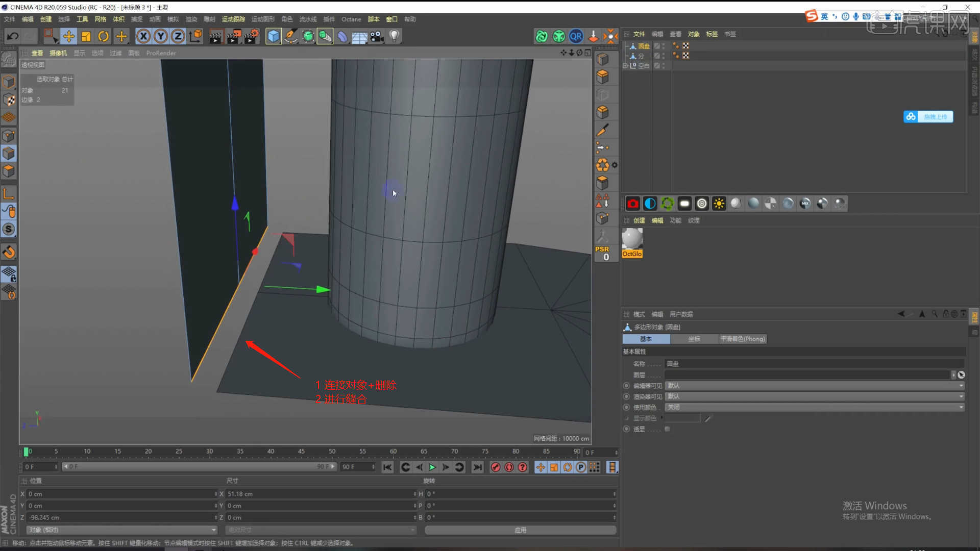This screenshot has width=980, height=551.
Task: Add a Light object from toolbar
Action: coord(394,36)
